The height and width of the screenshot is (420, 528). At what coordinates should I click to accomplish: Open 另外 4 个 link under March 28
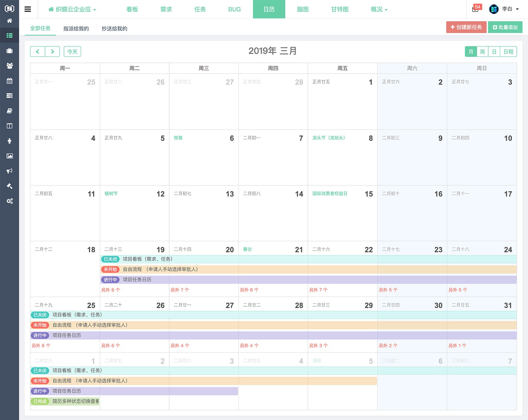pyautogui.click(x=249, y=346)
